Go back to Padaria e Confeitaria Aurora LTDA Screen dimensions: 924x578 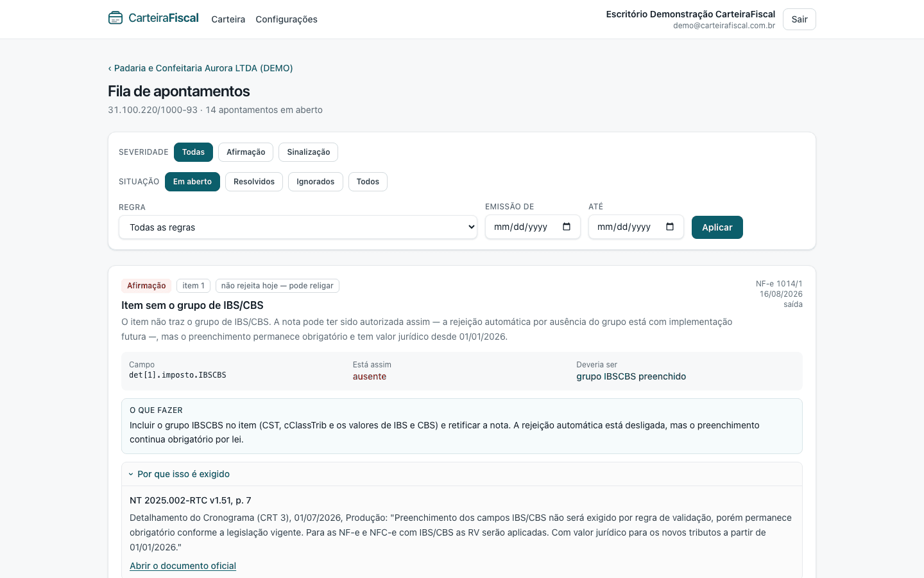coord(200,68)
